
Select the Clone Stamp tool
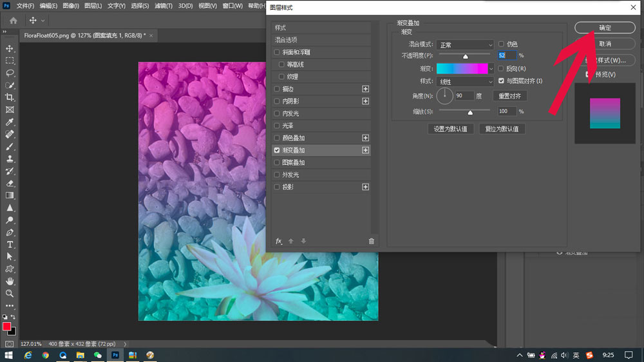coord(10,159)
